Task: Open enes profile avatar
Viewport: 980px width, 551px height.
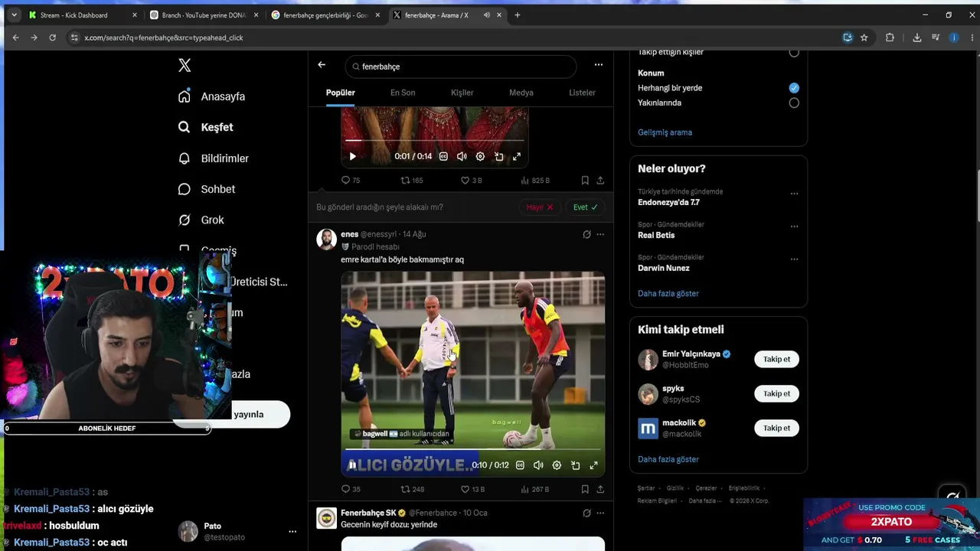Action: [326, 239]
